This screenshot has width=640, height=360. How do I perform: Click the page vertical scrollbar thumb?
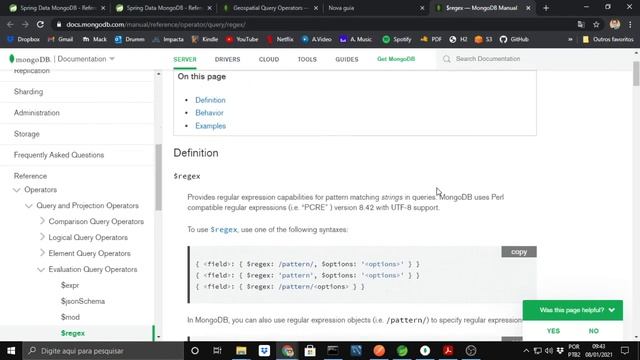point(636,74)
